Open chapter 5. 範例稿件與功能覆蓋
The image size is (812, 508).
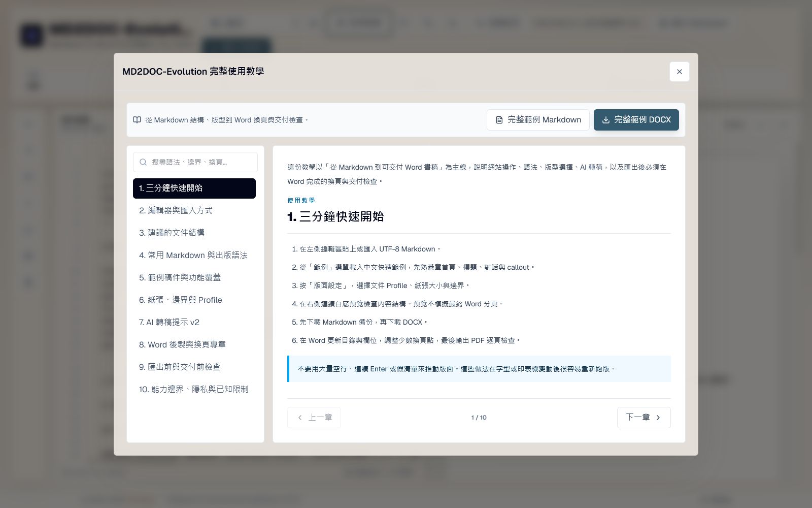[x=194, y=277]
